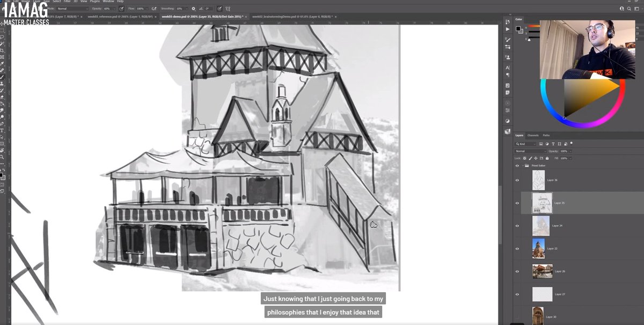Hide Layer 34 using eye icon
Image resolution: width=644 pixels, height=325 pixels.
517,226
